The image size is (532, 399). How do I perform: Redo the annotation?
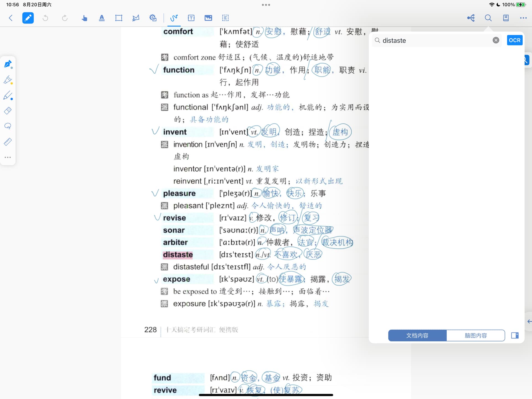[65, 18]
